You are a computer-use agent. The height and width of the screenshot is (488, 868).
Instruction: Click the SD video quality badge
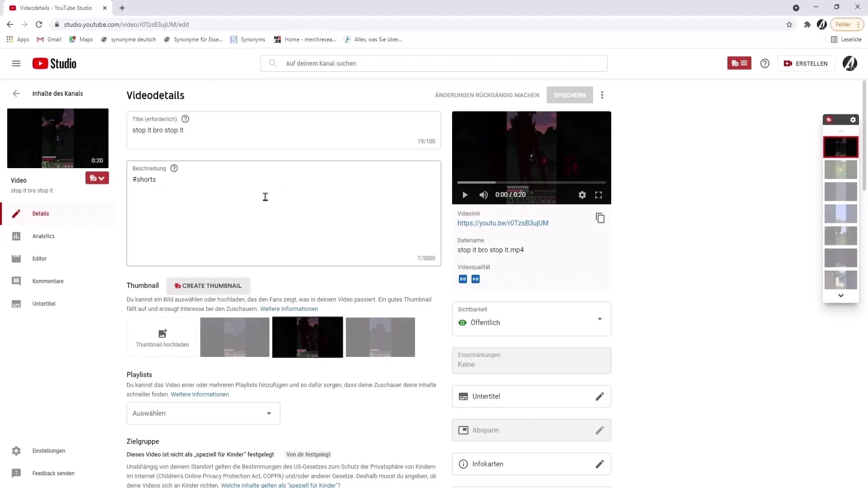(463, 279)
